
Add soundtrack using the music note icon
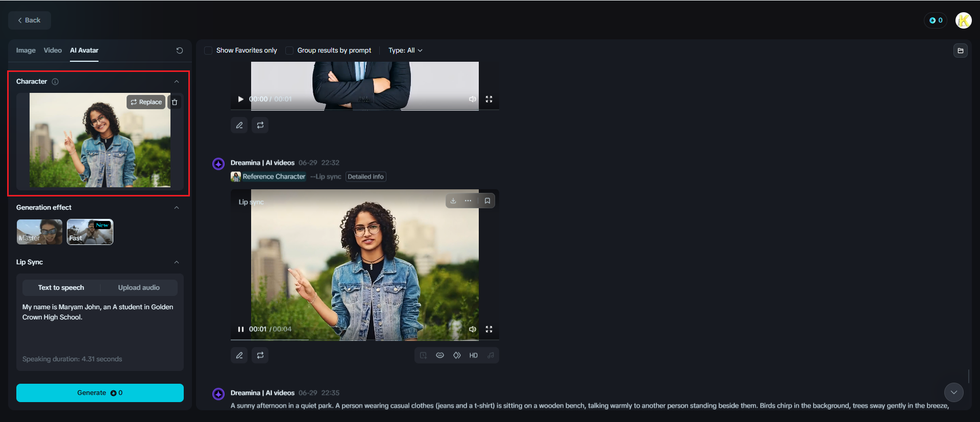coord(491,355)
